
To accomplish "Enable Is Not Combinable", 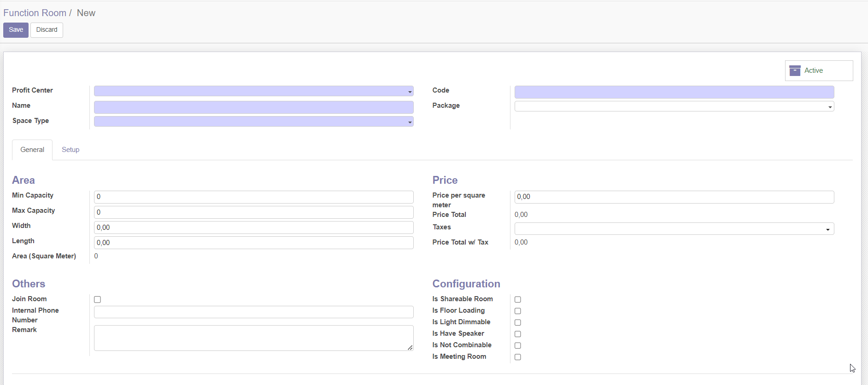I will pyautogui.click(x=518, y=345).
